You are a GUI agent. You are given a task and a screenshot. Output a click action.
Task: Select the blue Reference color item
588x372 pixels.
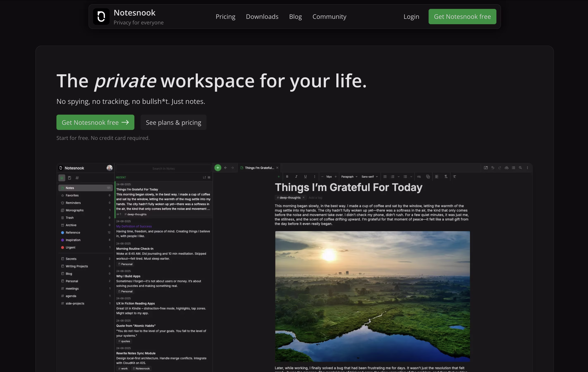(x=85, y=232)
